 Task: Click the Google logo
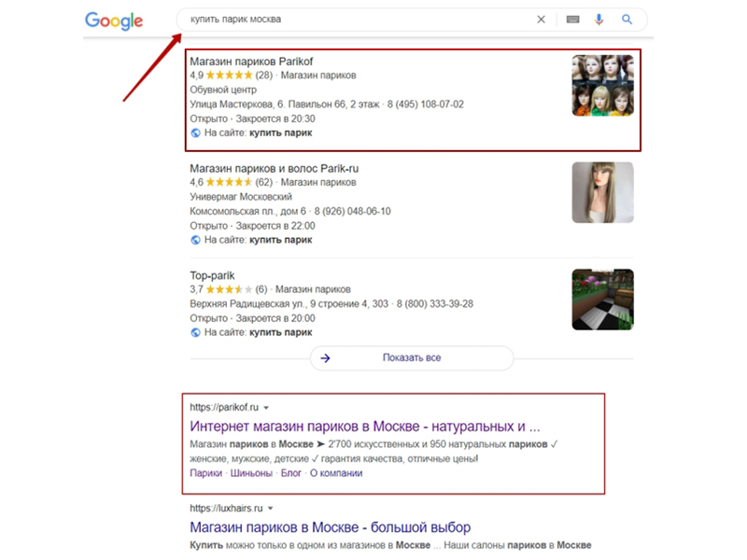point(114,21)
